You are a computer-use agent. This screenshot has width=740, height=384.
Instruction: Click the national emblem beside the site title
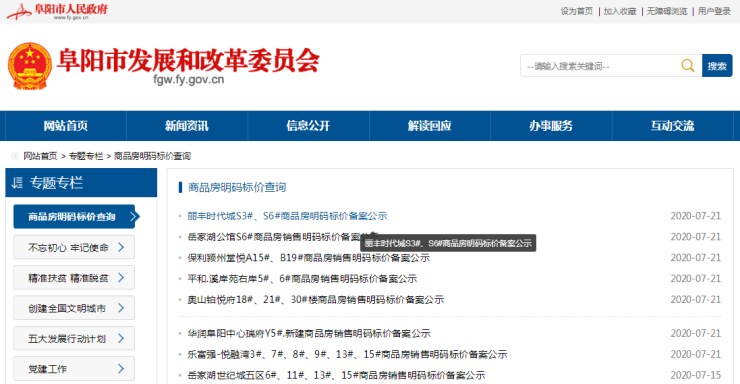30,66
